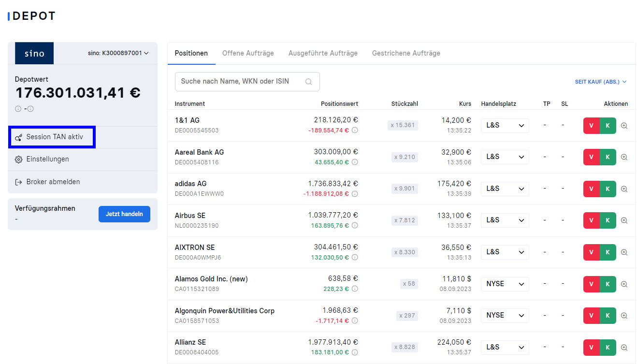Click the info icon beside 228,23 €
The height and width of the screenshot is (364, 637).
355,289
